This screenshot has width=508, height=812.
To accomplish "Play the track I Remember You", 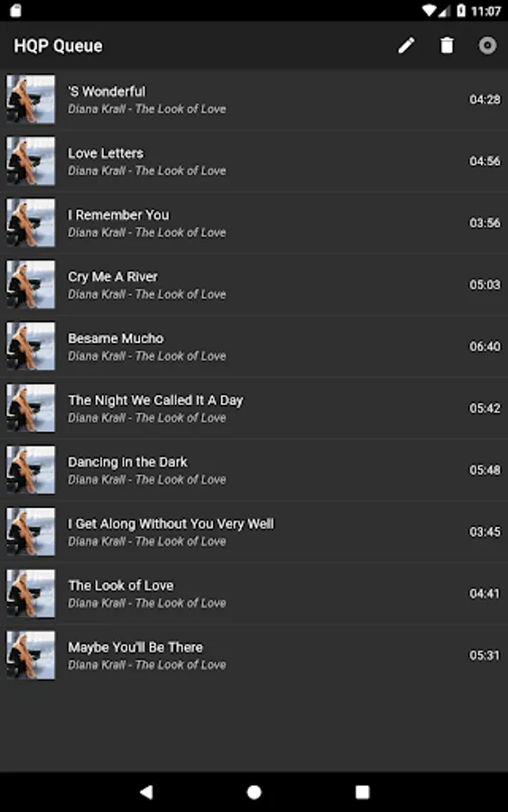I will point(254,223).
